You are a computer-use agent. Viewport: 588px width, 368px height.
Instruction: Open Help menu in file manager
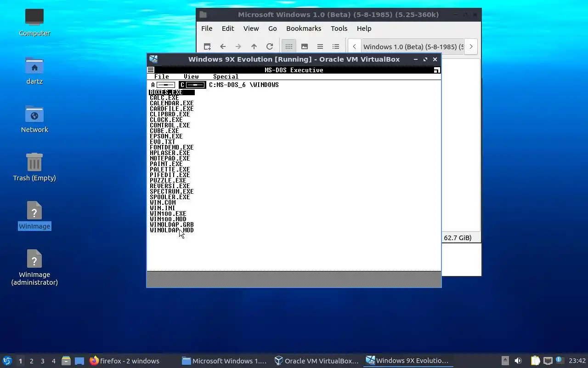coord(364,29)
